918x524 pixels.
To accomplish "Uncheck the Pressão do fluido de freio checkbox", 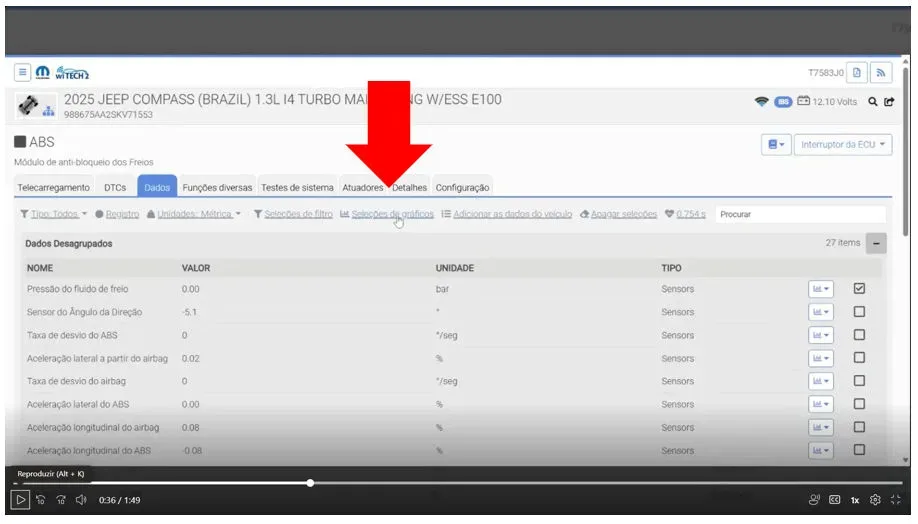I will coord(859,289).
